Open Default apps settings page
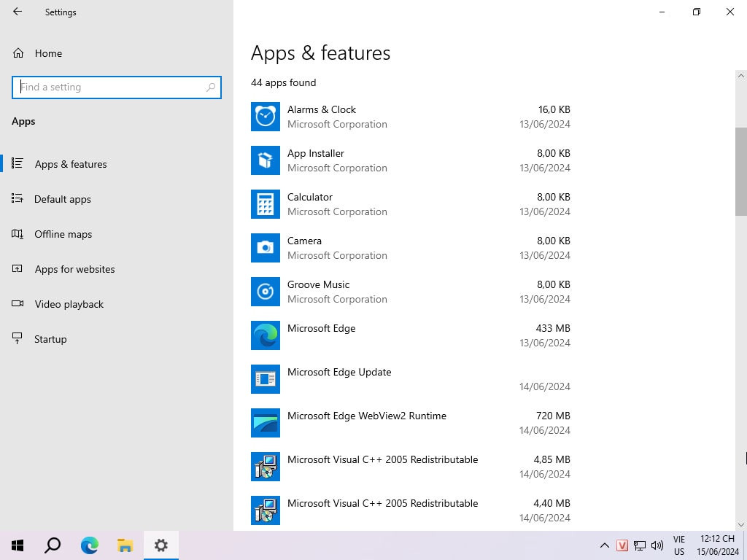The width and height of the screenshot is (747, 560). (x=63, y=199)
